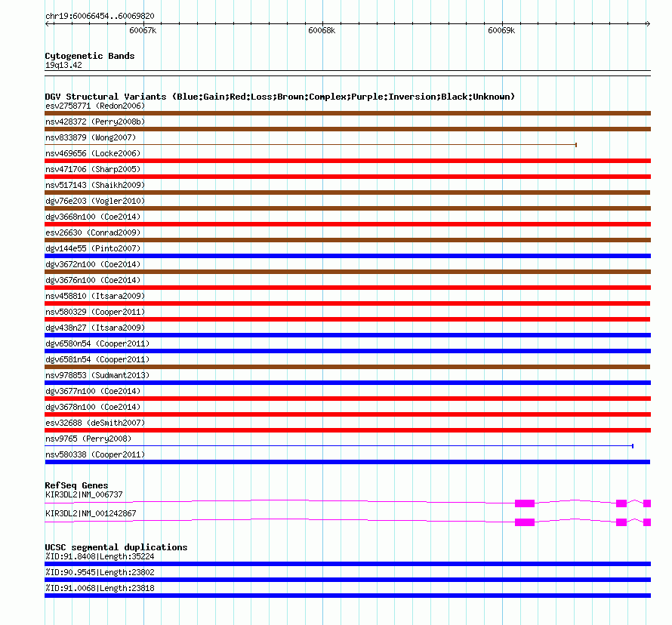Click the dgv76e203 (Vogler2010) label
Viewport: 672px width, 625px height.
coord(95,201)
